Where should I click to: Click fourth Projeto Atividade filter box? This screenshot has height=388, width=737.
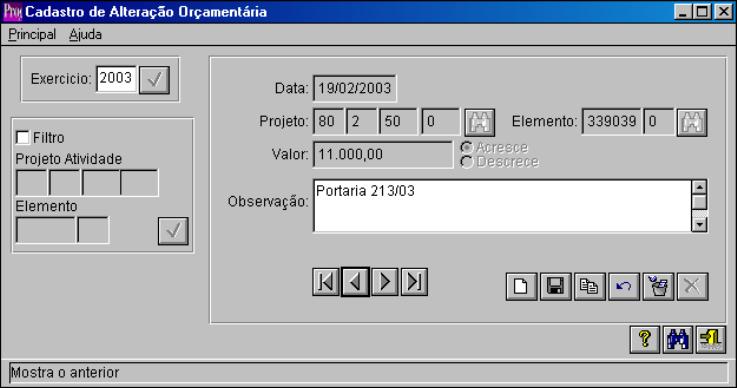(x=139, y=183)
